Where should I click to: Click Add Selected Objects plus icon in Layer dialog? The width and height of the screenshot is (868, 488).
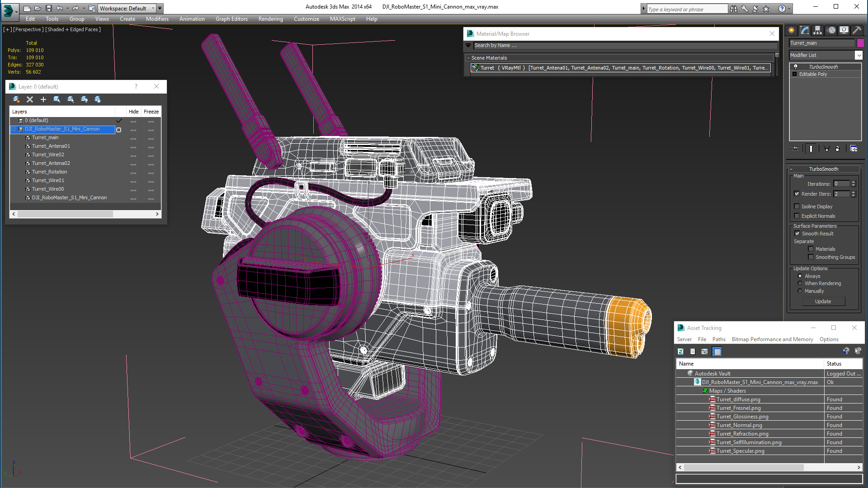click(x=43, y=99)
